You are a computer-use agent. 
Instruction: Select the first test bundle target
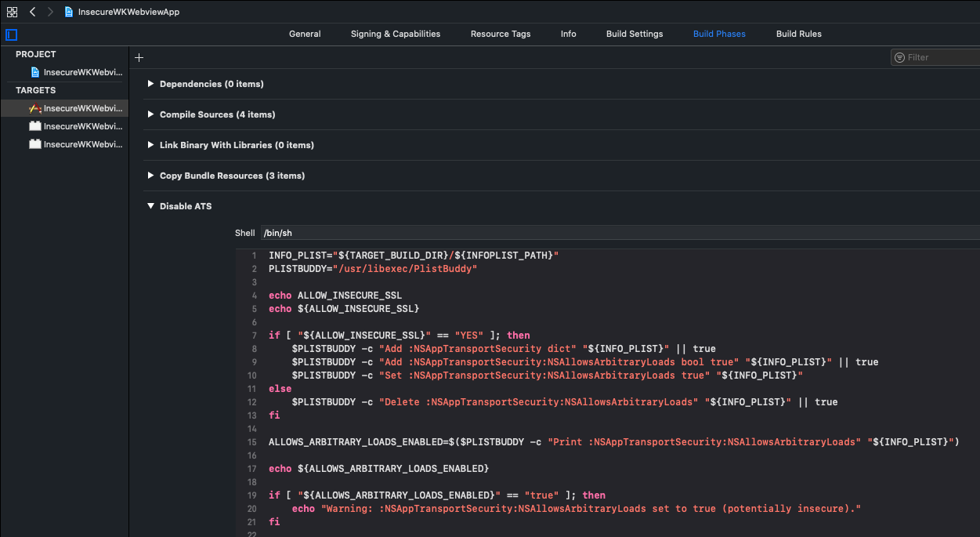pos(77,126)
